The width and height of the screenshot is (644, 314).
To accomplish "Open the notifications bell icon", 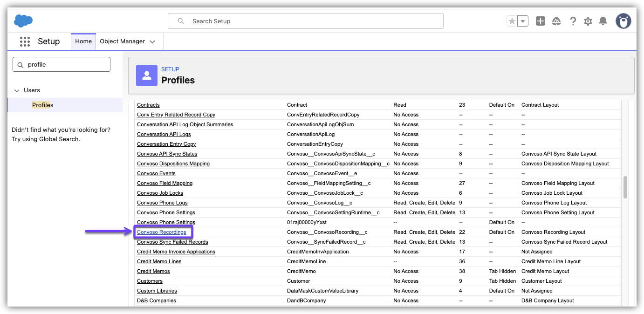I will [603, 21].
